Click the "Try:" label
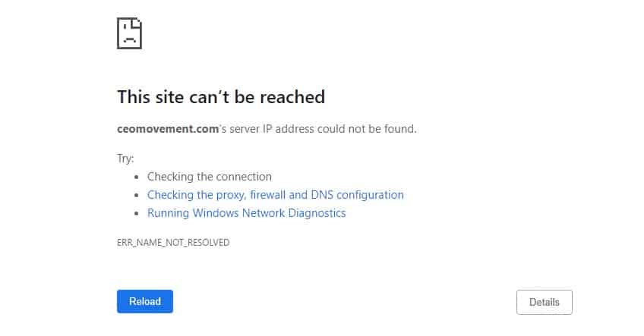Viewport: 644px width, 336px height. 125,159
